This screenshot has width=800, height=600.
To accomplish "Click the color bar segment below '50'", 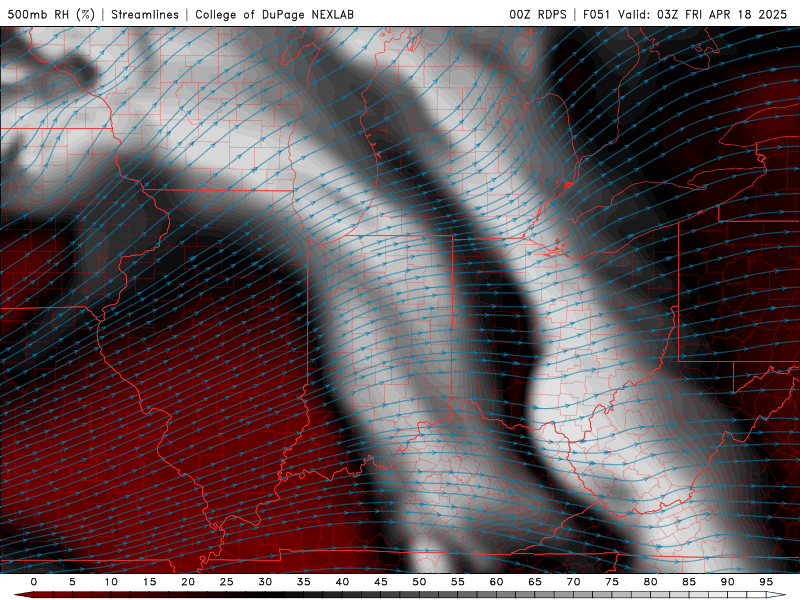I will coord(419,595).
